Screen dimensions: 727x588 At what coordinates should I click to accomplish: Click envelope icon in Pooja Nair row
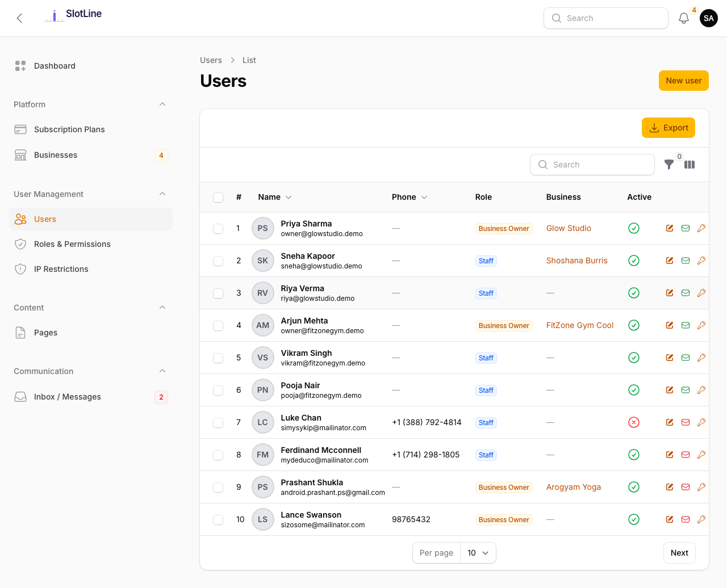pyautogui.click(x=686, y=390)
